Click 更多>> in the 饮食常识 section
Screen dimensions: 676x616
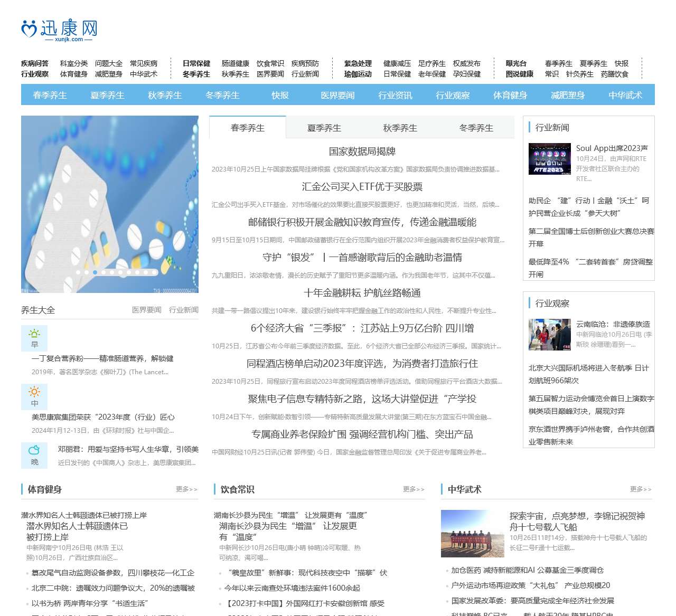point(414,489)
